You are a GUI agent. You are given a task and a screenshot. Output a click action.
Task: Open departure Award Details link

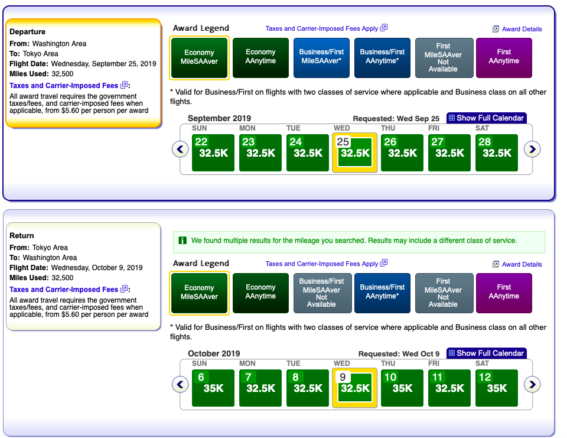[517, 29]
